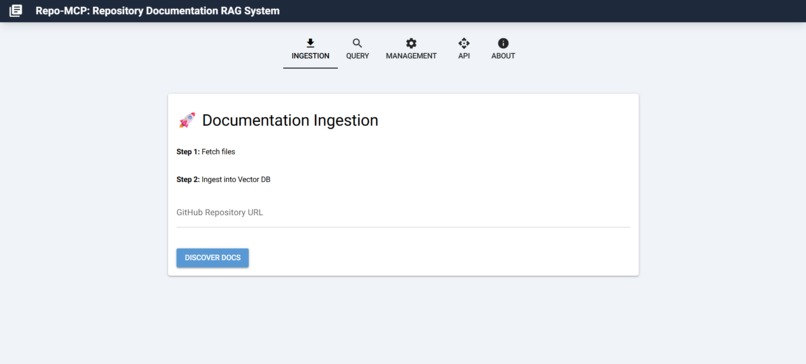
Task: Click the 'Step 1: Fetch files' text
Action: [x=206, y=152]
